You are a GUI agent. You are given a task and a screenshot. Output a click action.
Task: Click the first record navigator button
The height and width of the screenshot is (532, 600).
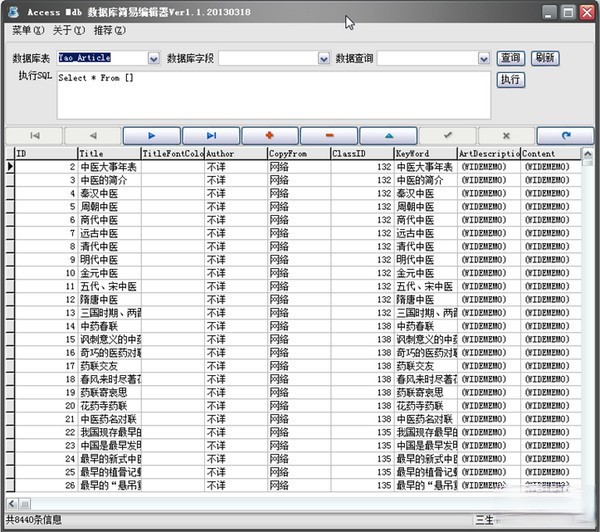(34, 135)
